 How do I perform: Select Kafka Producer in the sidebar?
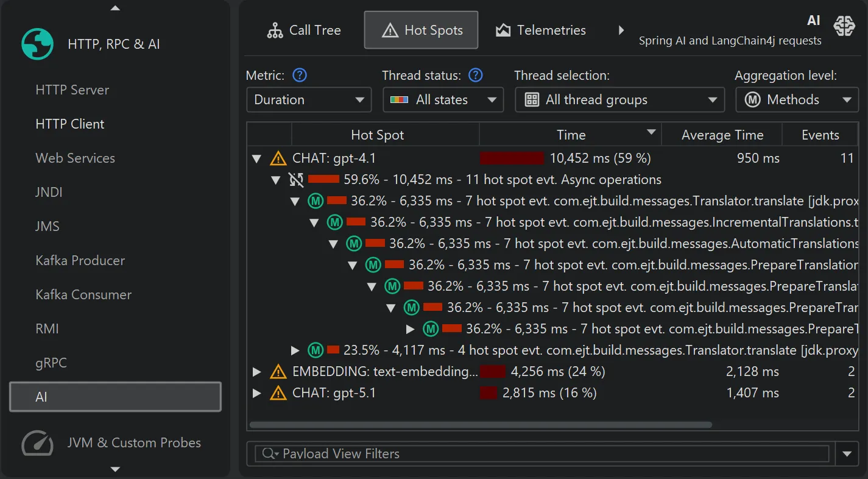tap(79, 260)
